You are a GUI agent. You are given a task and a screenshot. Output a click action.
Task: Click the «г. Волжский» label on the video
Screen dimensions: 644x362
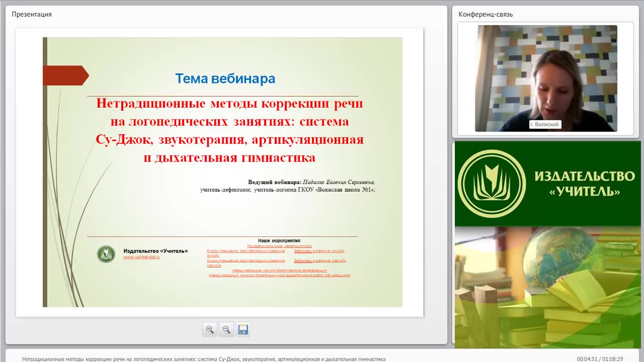point(544,124)
